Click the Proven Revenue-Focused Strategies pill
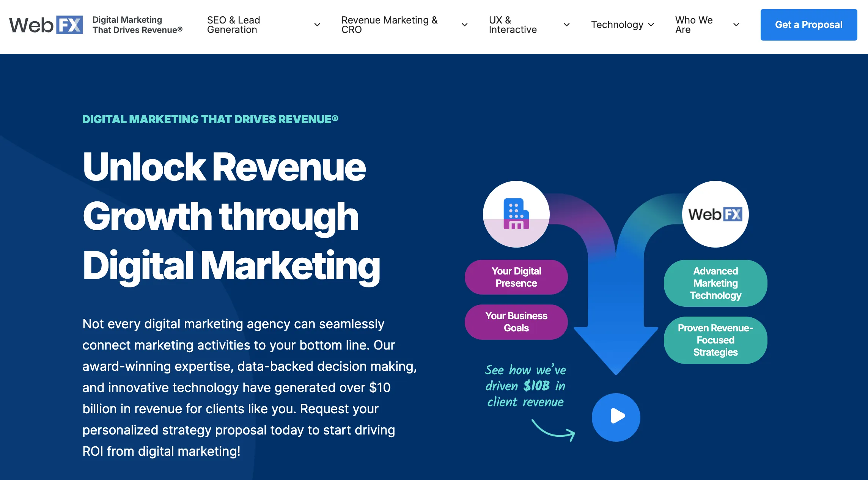Screen dimensions: 868x480 point(715,340)
